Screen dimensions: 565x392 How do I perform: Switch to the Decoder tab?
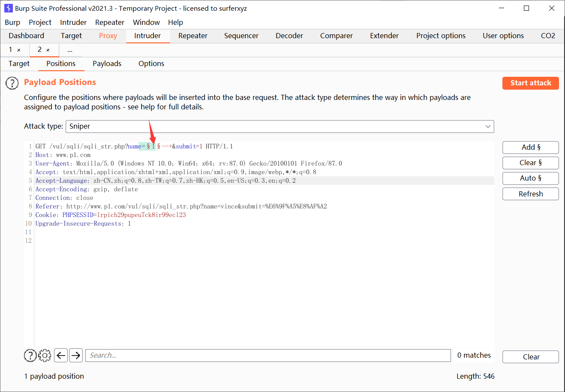(x=289, y=36)
